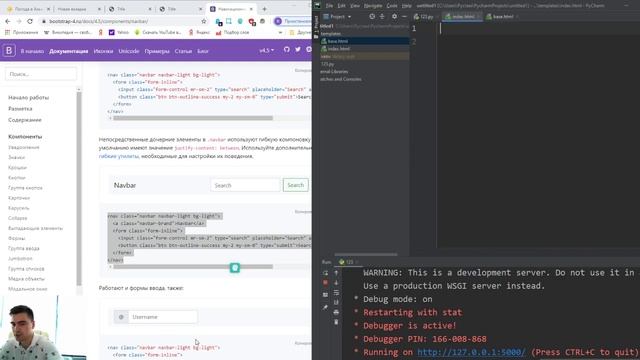Click the teal extension overlay icon on the code scrollbar
Image resolution: width=640 pixels, height=360 pixels.
(235, 268)
